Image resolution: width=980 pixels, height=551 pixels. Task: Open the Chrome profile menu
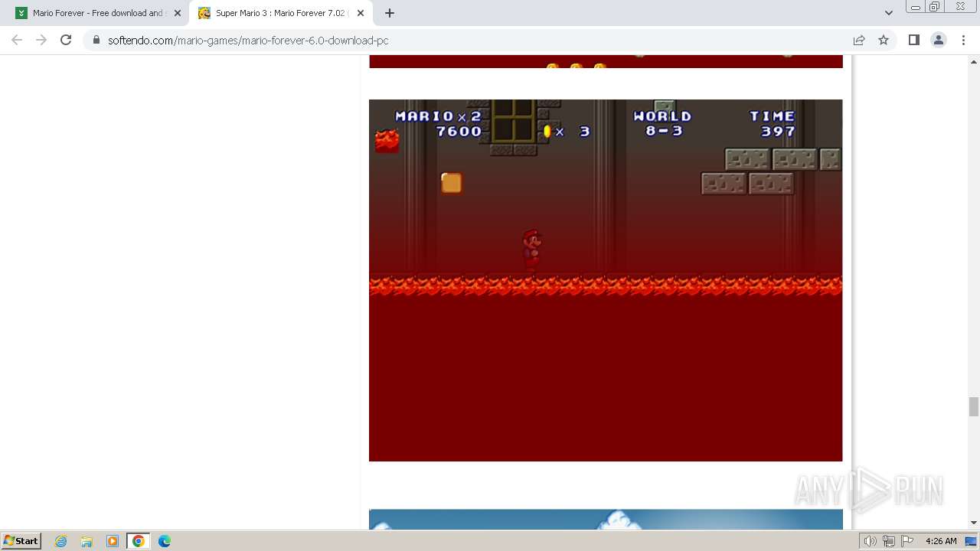[939, 41]
